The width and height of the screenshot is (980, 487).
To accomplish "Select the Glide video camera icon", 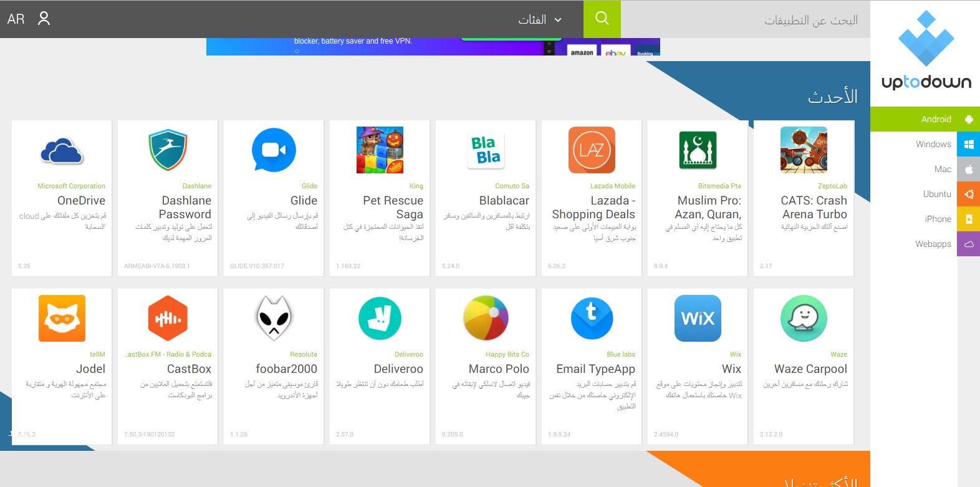I will [x=274, y=150].
